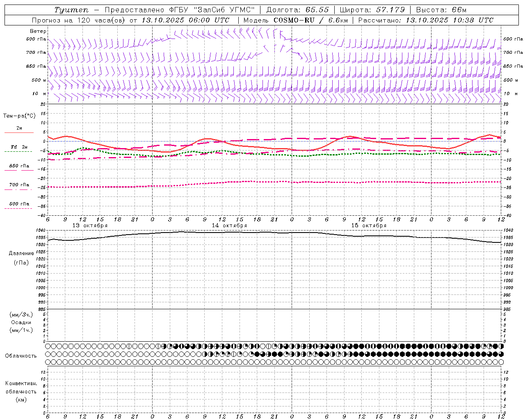Select the "(мм/1ч.)" precipitation unit label
Viewport: 525px width, 420px height.
[21, 330]
